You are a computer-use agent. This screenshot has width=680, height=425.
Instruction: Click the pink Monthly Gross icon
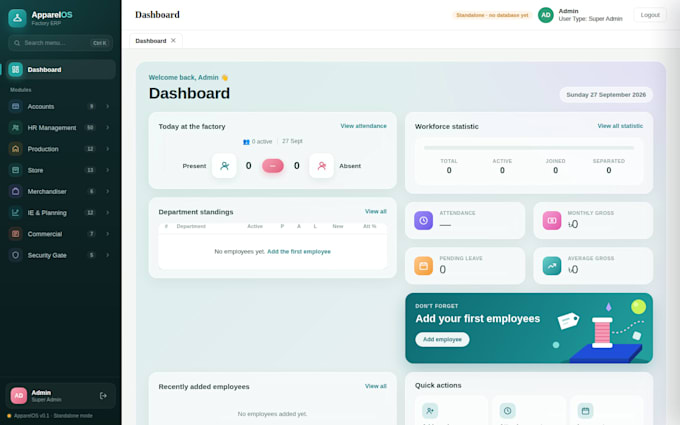point(552,220)
